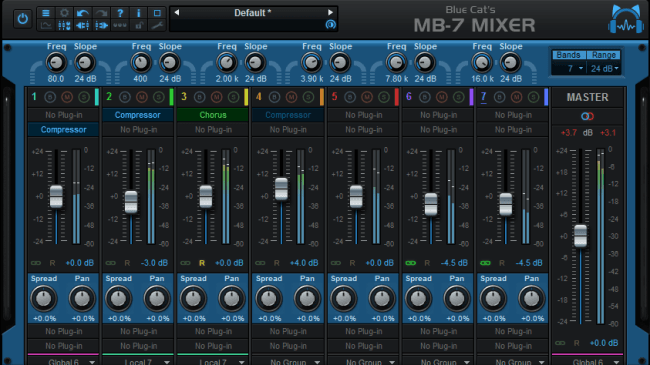
Task: Open the Chorus plug-in slot on band 3
Action: tap(213, 115)
